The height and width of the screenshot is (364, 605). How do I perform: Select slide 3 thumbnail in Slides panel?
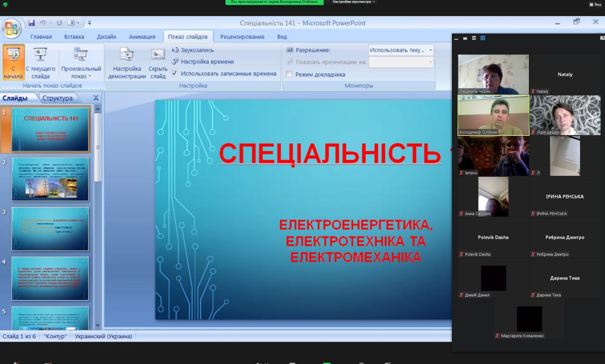click(50, 228)
